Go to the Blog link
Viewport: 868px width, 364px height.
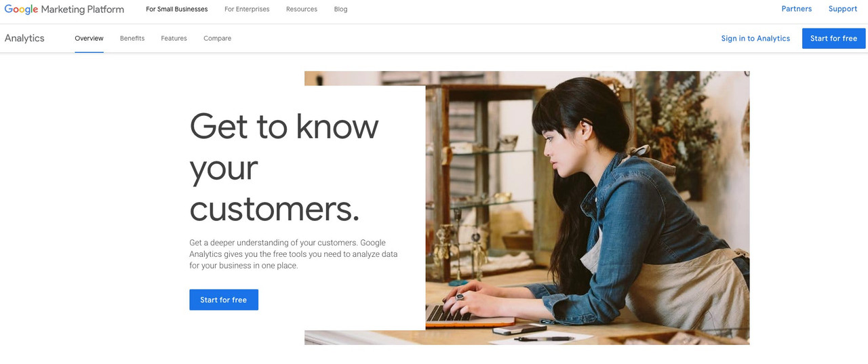[341, 9]
